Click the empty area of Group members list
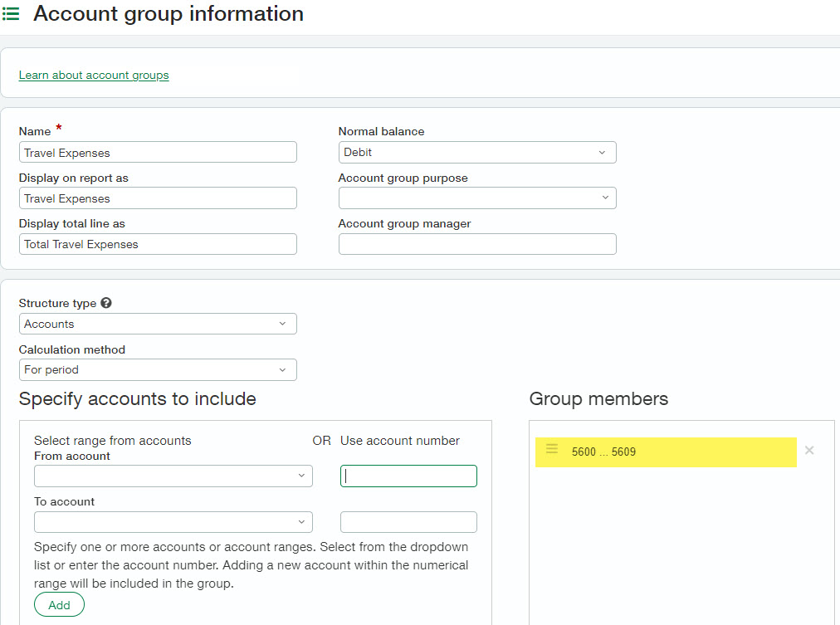 [x=681, y=548]
